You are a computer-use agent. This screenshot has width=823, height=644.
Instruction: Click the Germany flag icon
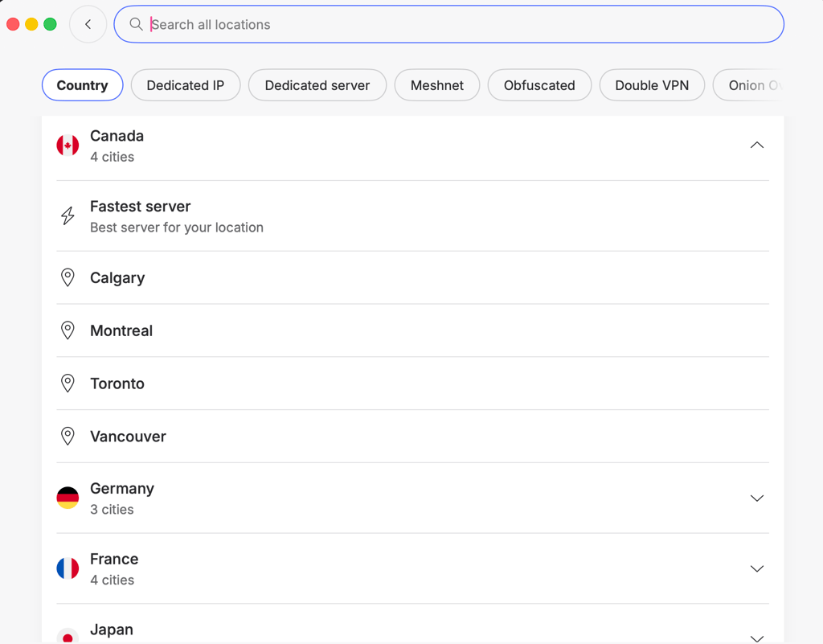click(x=68, y=498)
